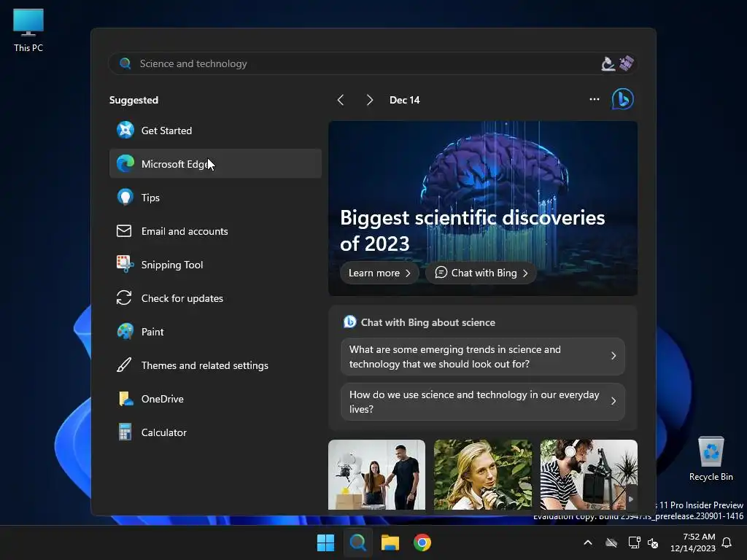747x560 pixels.
Task: Click the next arrow on the thumbnail row
Action: point(631,499)
